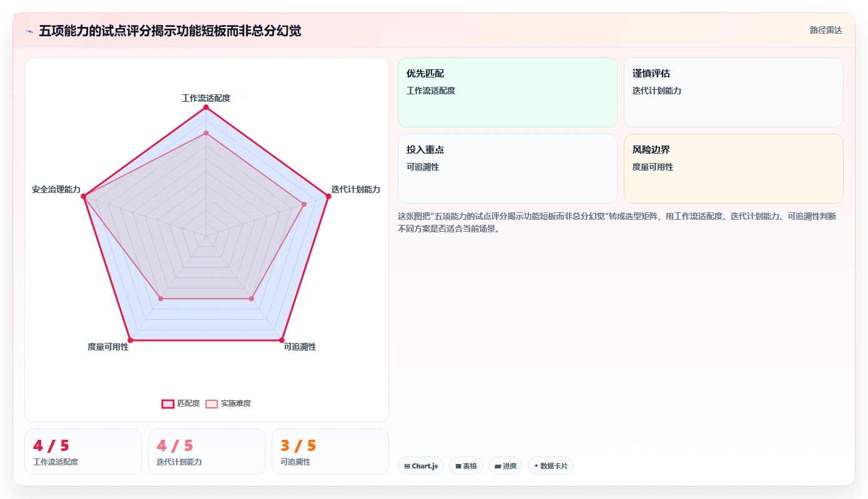The width and height of the screenshot is (868, 499).
Task: Open the 谨慎评估 card
Action: 734,92
